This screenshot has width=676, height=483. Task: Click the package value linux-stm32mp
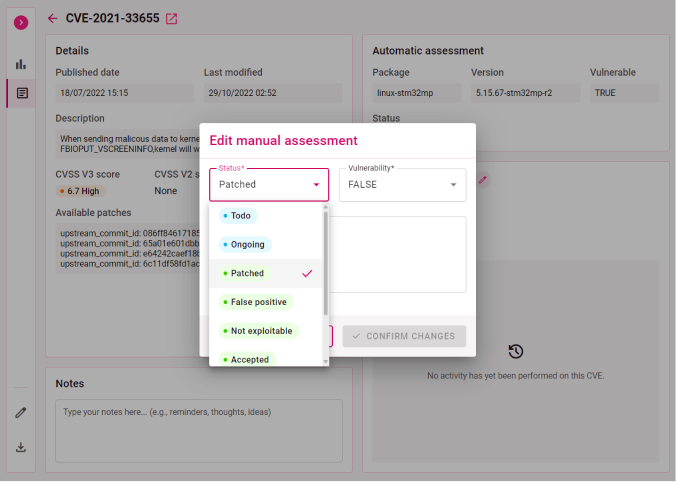[417, 93]
